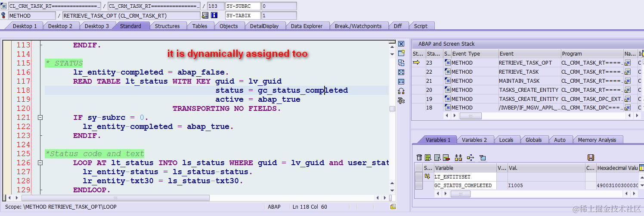Viewport: 644px width, 216px height.
Task: Click the program icon left of CL_CRM_TASK_RT field
Action: (4, 6)
